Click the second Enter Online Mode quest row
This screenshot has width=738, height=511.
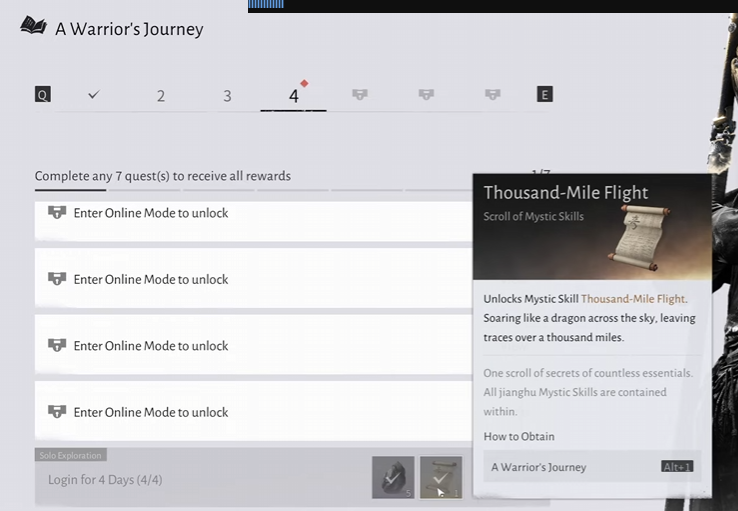pos(250,279)
